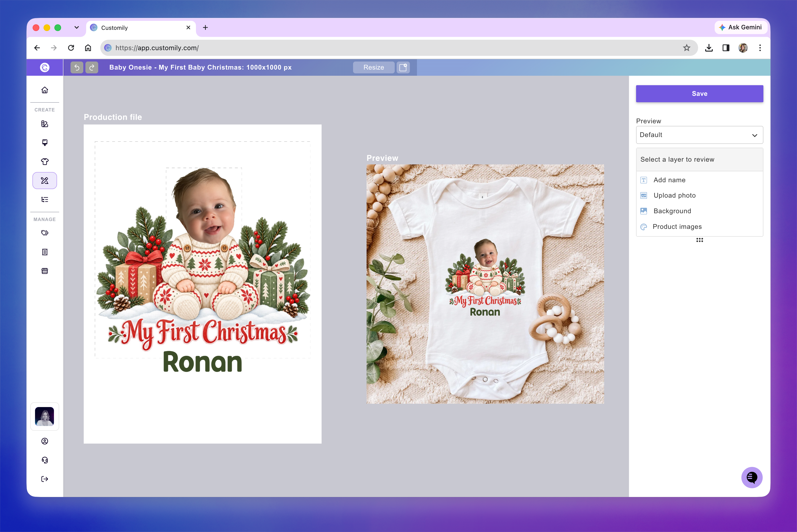Image resolution: width=797 pixels, height=532 pixels.
Task: Select the Add name layer
Action: tap(699, 180)
